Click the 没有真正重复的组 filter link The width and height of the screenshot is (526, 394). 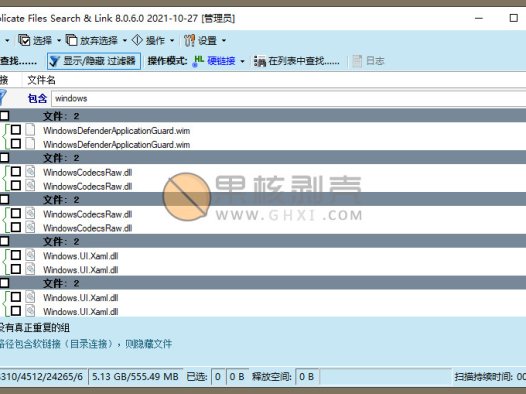35,328
